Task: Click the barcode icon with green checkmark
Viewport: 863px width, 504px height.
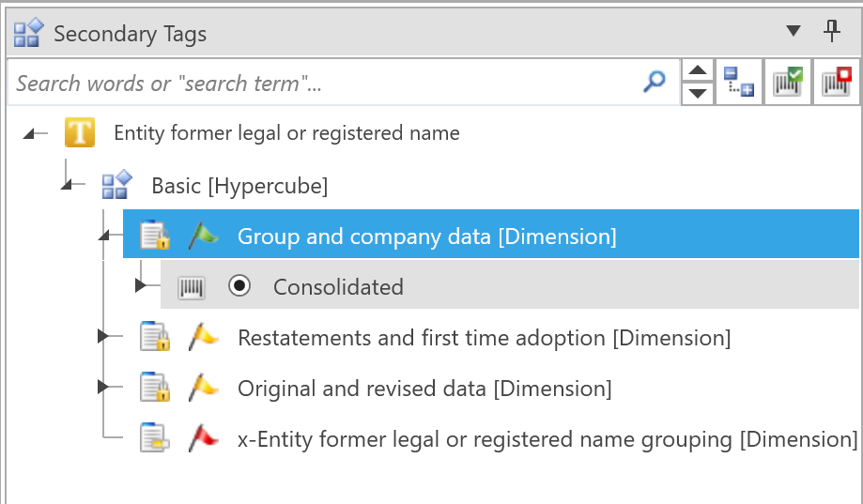Action: tap(788, 83)
